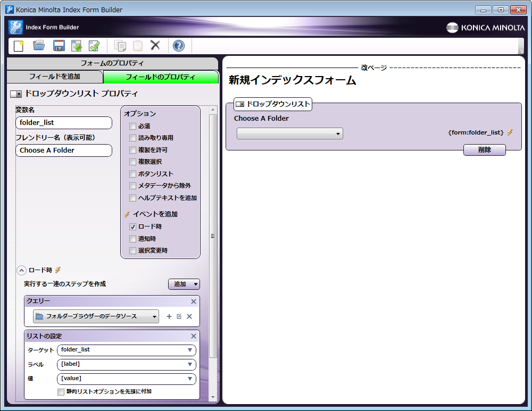Click the properties panel scrollbar thumb

[213, 236]
